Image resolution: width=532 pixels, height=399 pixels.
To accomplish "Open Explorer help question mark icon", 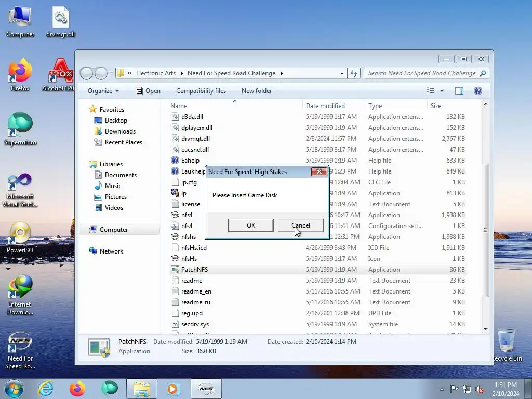I will (x=478, y=90).
